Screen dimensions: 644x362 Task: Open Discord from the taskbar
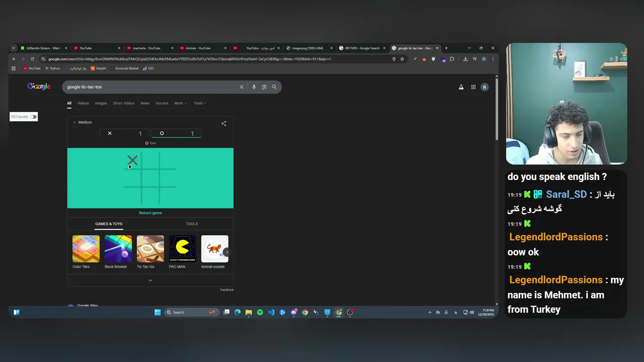point(294,312)
